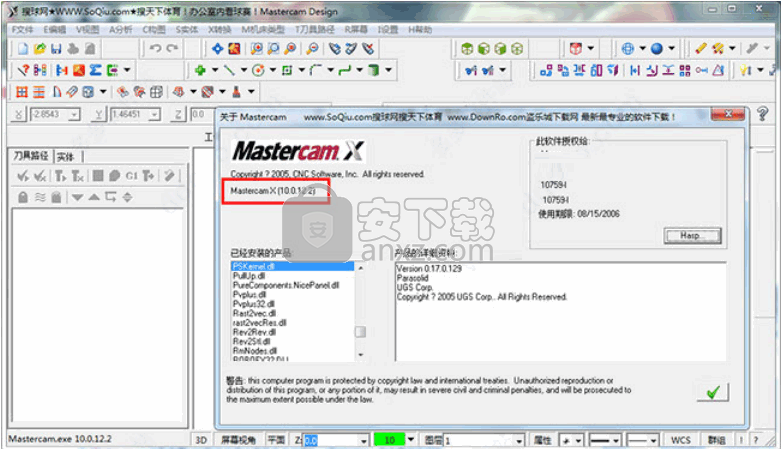Click the product list scrollbar thumb
The width and height of the screenshot is (781, 449).
(360, 331)
